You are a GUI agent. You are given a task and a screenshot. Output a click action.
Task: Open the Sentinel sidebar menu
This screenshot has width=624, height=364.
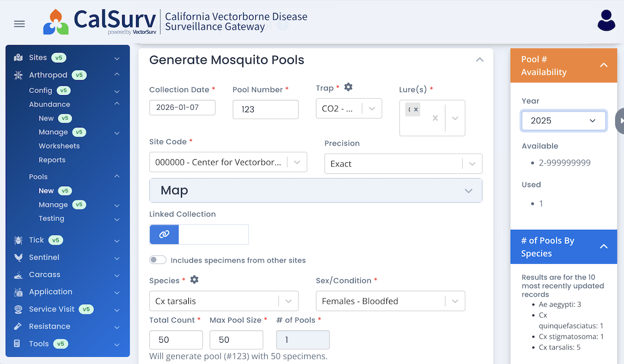point(44,257)
